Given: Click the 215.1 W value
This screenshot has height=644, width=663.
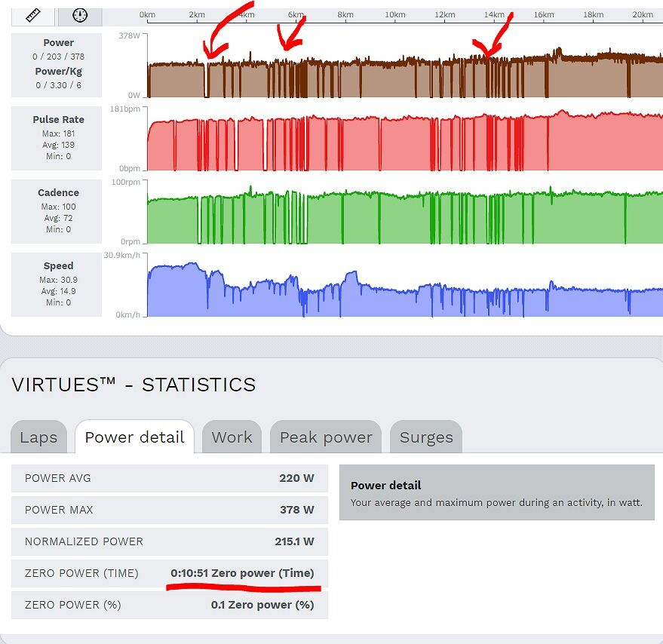Looking at the screenshot, I should pyautogui.click(x=294, y=541).
